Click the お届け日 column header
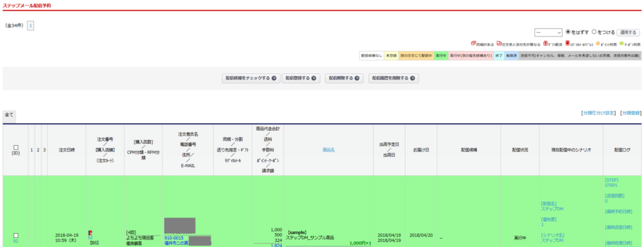 [421, 150]
